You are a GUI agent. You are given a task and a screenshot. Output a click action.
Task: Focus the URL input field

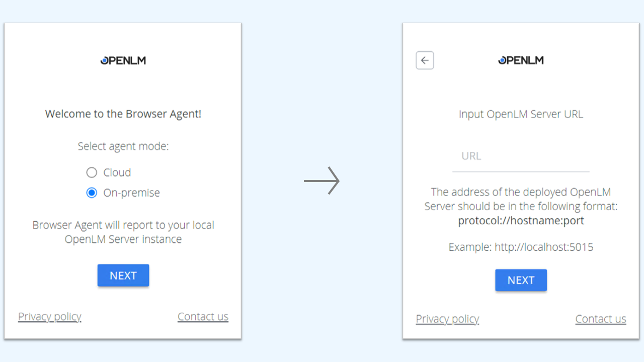(x=521, y=156)
